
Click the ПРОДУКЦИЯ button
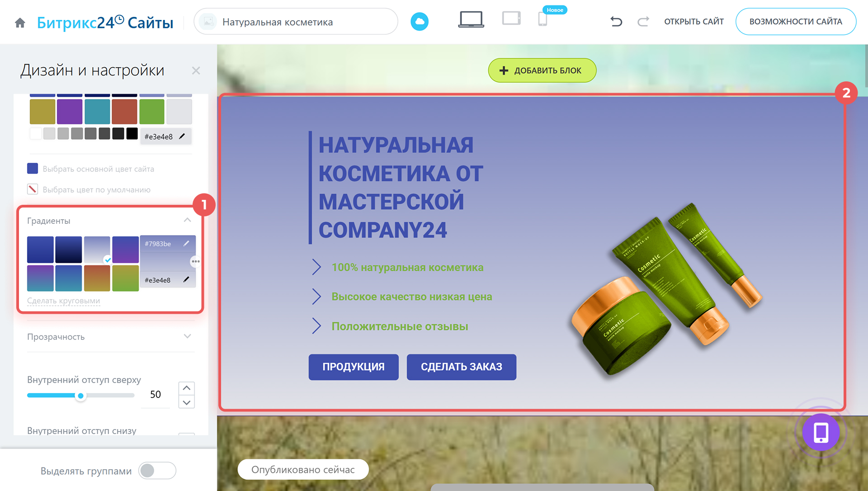tap(354, 367)
